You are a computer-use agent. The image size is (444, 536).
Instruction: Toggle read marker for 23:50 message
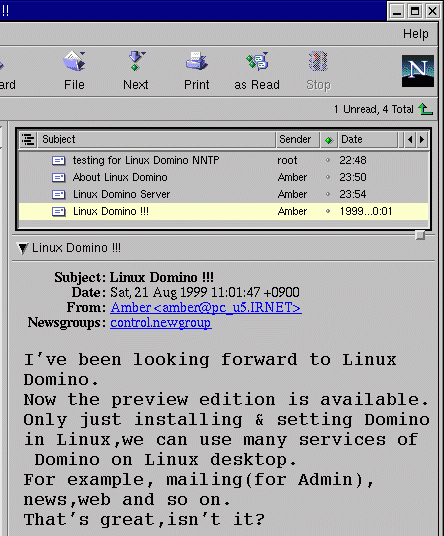328,177
